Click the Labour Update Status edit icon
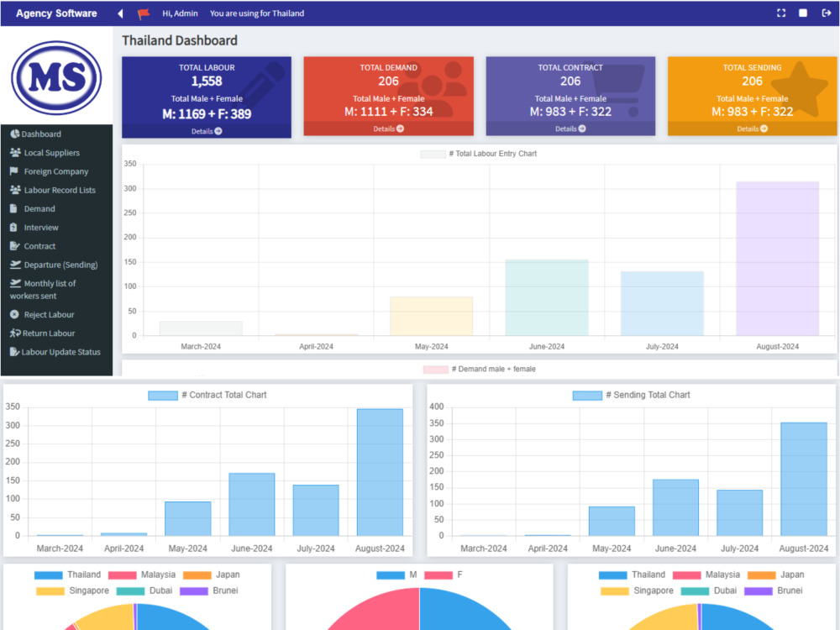Viewport: 840px width, 630px height. point(14,352)
